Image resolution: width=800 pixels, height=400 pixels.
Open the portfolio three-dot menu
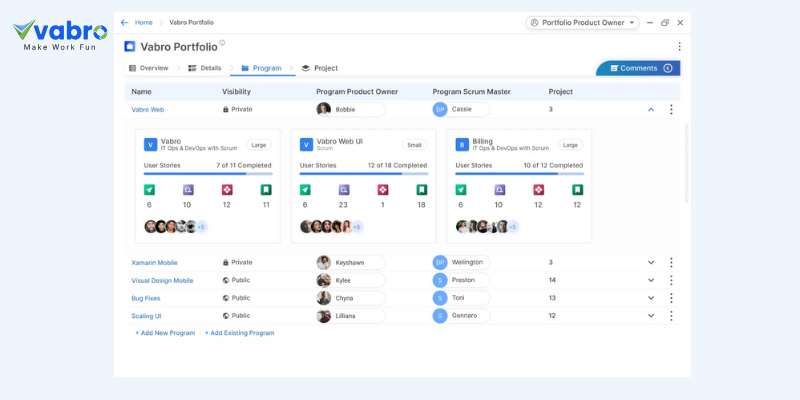click(679, 46)
